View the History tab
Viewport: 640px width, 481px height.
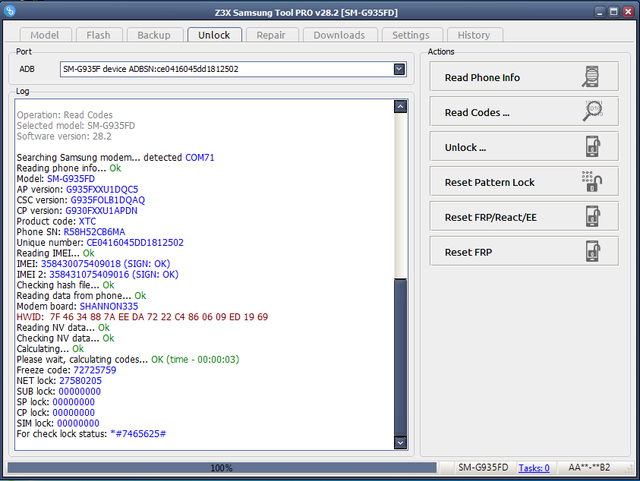474,35
